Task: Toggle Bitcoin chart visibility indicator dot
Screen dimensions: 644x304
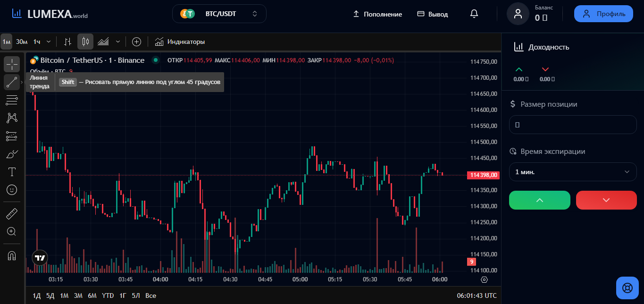Action: point(156,60)
